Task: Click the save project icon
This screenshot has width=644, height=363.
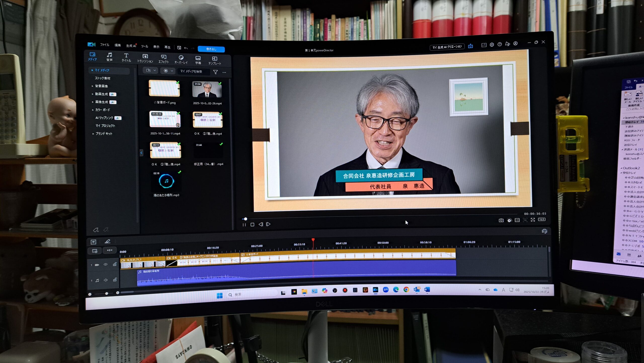Action: tap(179, 48)
